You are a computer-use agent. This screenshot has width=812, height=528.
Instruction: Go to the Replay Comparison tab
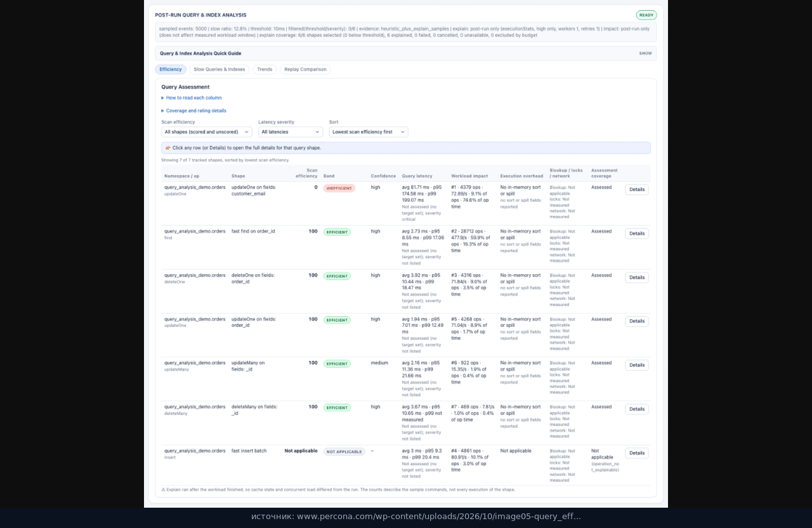[x=305, y=69]
